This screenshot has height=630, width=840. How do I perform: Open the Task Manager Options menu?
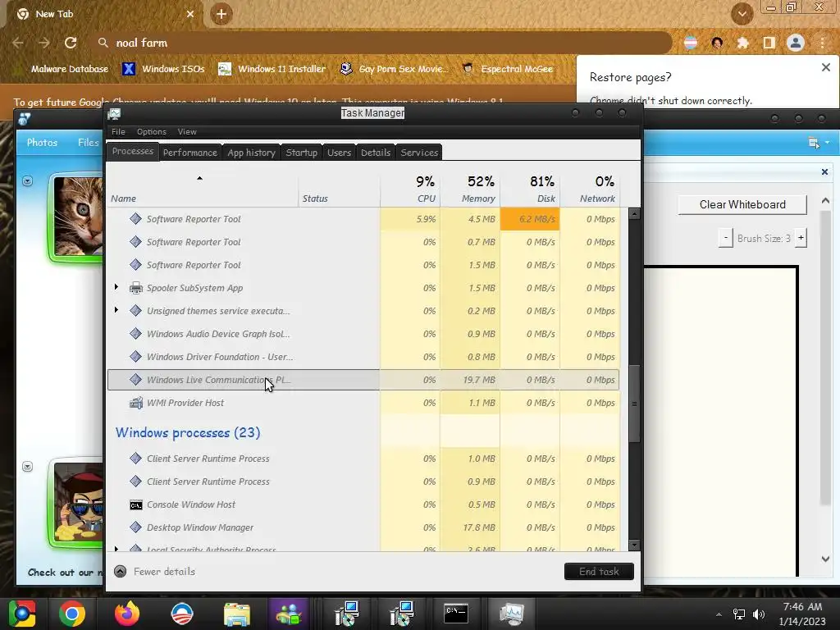pyautogui.click(x=152, y=132)
